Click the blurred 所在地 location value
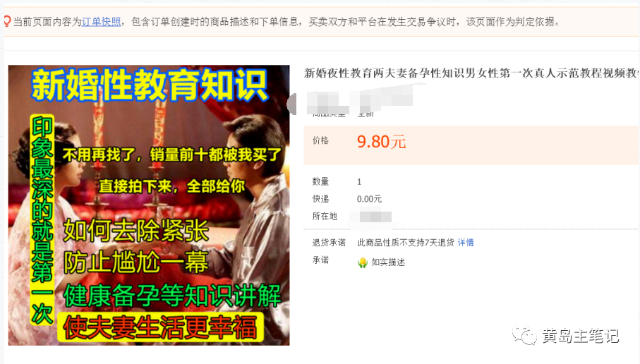The height and width of the screenshot is (364, 640). (x=374, y=217)
